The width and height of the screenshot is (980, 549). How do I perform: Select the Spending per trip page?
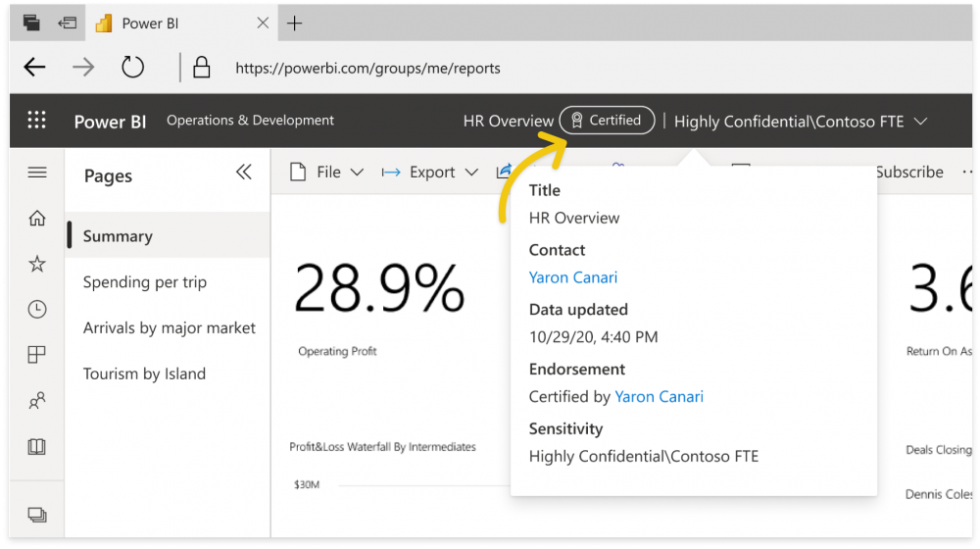pos(145,282)
